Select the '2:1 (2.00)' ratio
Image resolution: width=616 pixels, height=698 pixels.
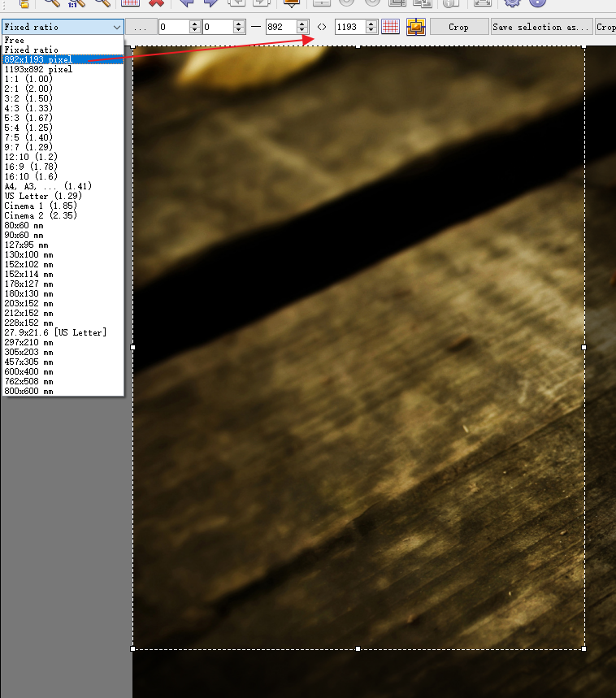tap(63, 89)
